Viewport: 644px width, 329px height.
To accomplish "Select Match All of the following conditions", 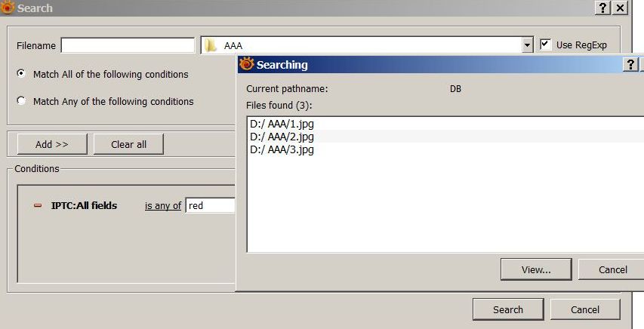I will pyautogui.click(x=21, y=74).
